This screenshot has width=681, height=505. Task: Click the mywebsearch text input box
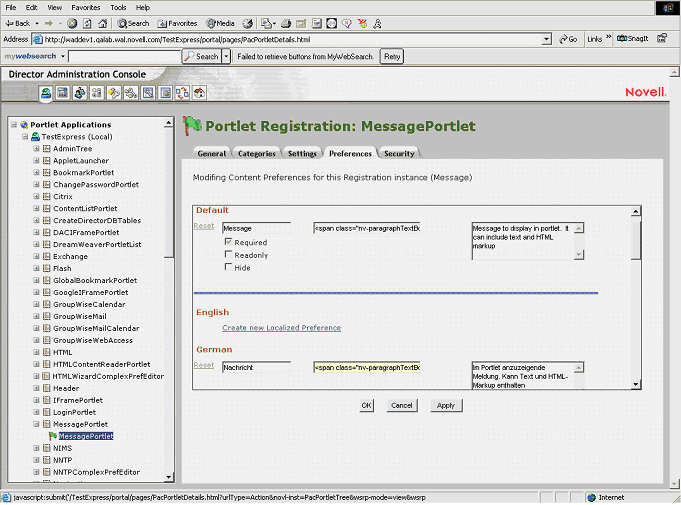[125, 56]
